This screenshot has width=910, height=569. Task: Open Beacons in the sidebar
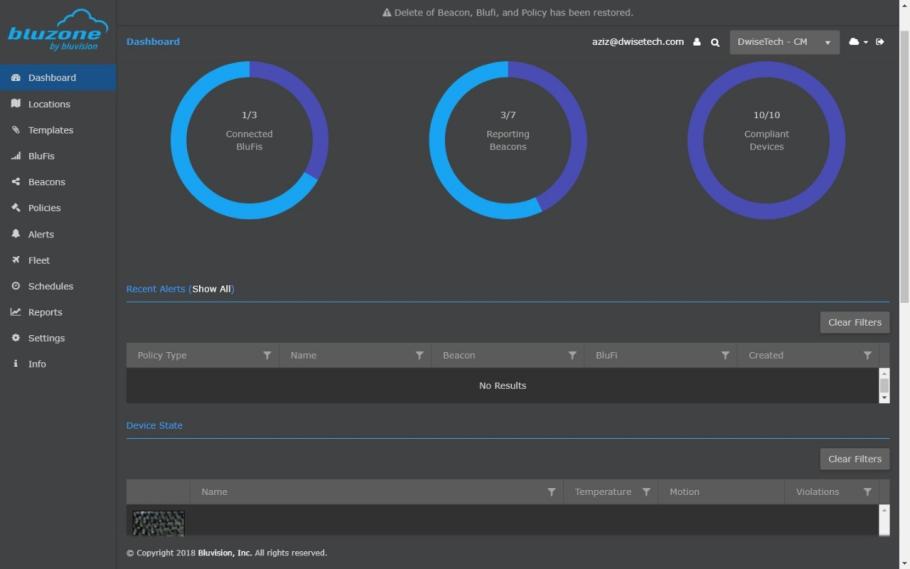tap(46, 182)
